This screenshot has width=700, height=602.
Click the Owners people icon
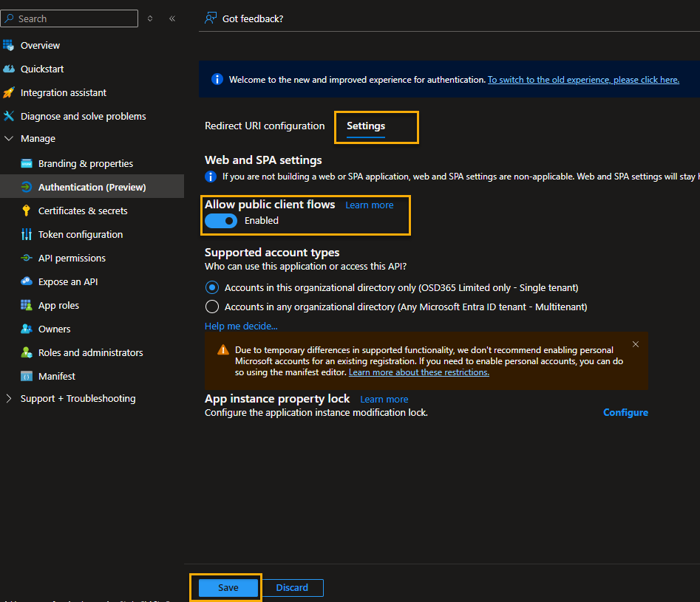point(27,329)
